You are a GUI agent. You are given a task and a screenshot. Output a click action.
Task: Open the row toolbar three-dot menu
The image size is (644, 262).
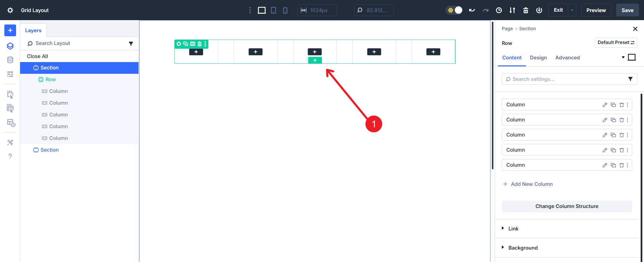(x=205, y=44)
